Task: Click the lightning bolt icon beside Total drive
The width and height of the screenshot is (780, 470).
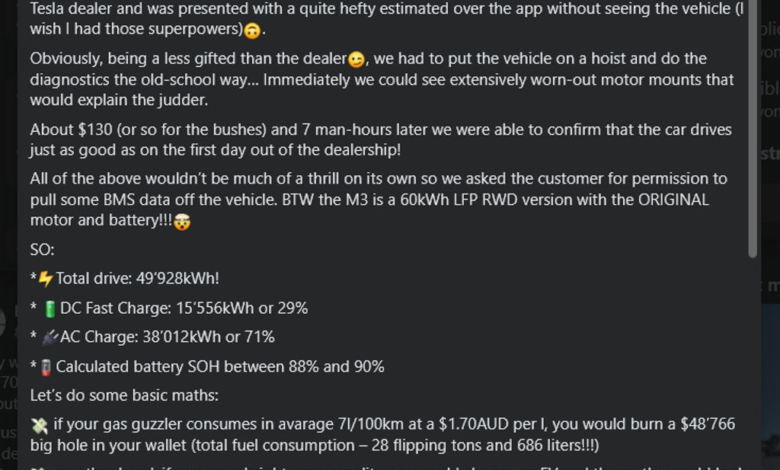Action: [x=46, y=279]
